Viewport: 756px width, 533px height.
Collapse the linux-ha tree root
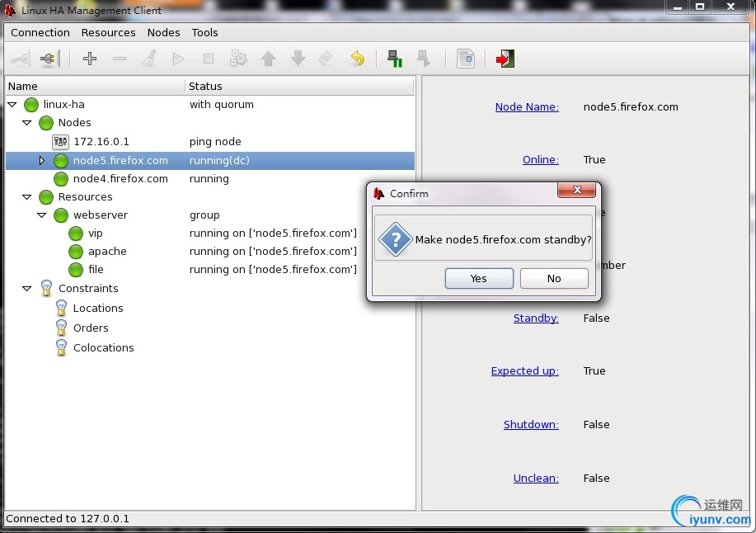click(x=12, y=105)
